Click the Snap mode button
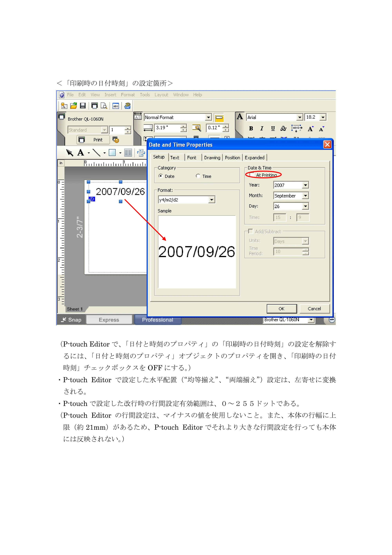The width and height of the screenshot is (392, 555). pyautogui.click(x=71, y=320)
